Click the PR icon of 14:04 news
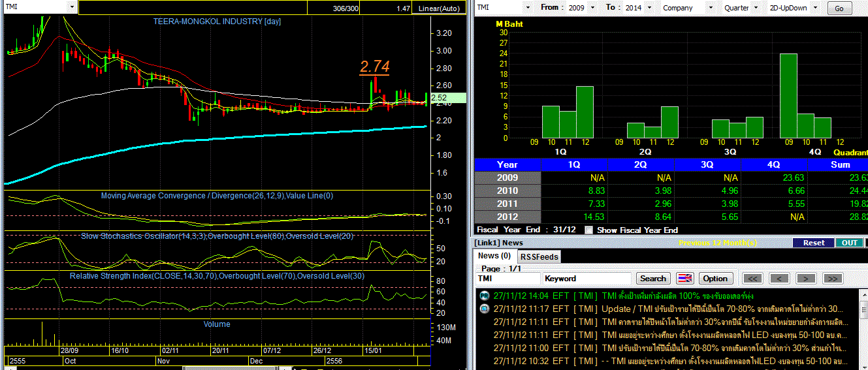The width and height of the screenshot is (868, 370). pos(484,296)
